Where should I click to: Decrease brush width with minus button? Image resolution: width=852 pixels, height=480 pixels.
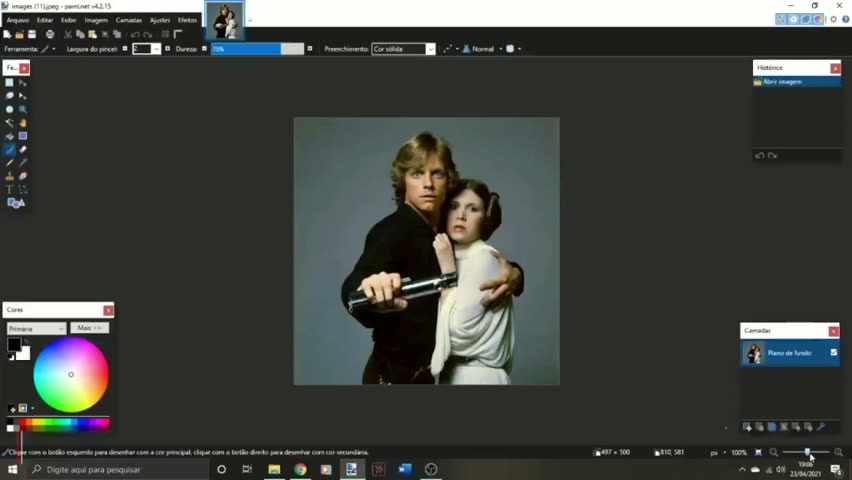coord(125,49)
